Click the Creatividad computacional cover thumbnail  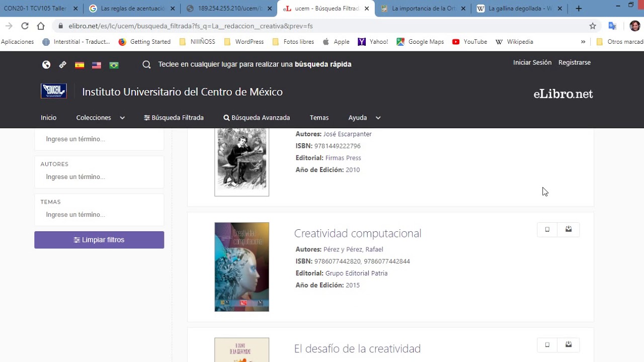pos(242,267)
